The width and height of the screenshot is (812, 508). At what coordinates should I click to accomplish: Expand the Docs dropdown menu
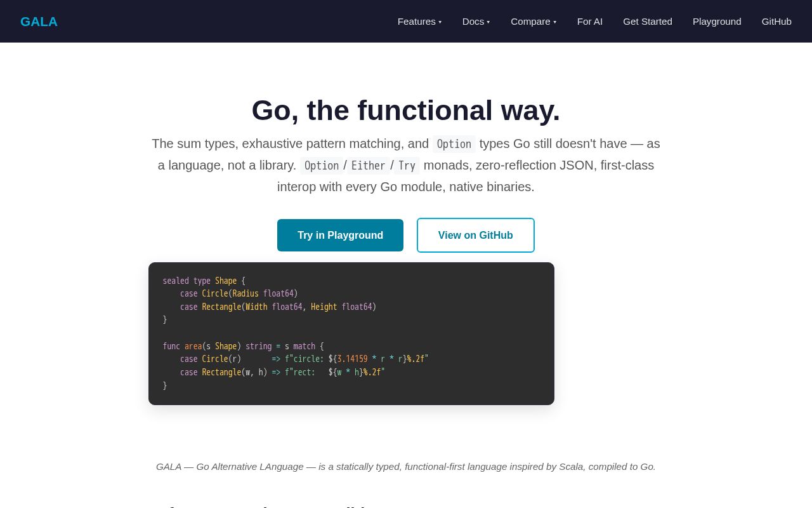(x=476, y=22)
